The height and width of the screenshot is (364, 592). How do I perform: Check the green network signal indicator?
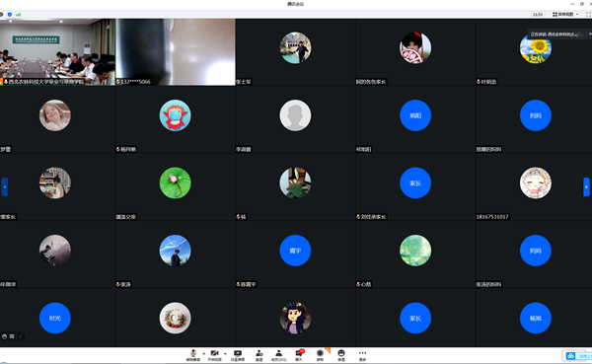(18, 15)
